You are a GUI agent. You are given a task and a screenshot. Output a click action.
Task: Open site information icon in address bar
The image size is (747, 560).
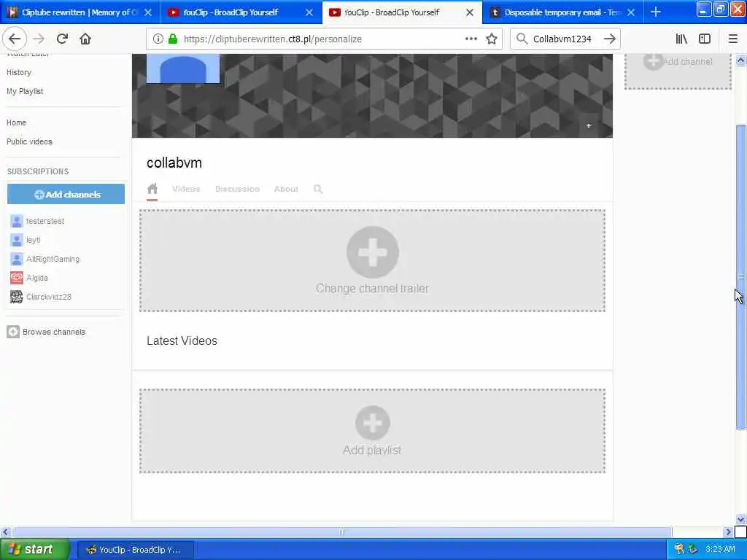pos(158,39)
